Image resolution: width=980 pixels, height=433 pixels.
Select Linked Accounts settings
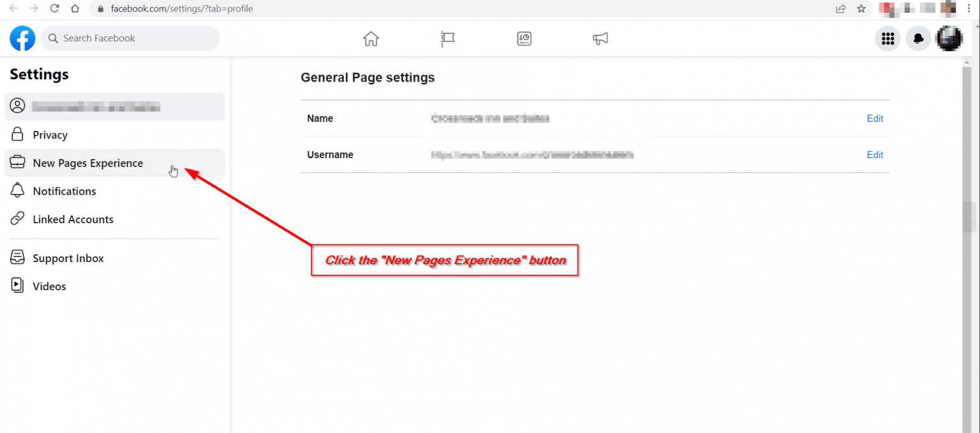click(73, 219)
